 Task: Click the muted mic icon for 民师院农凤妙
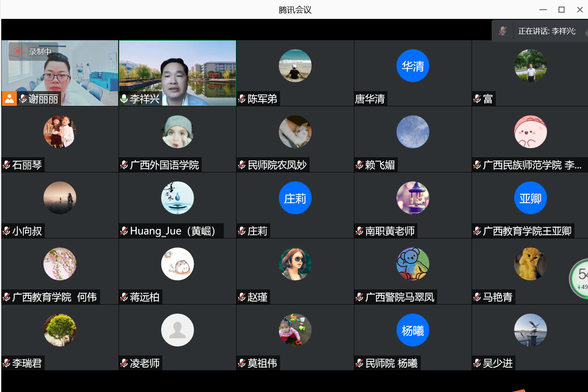pos(242,165)
